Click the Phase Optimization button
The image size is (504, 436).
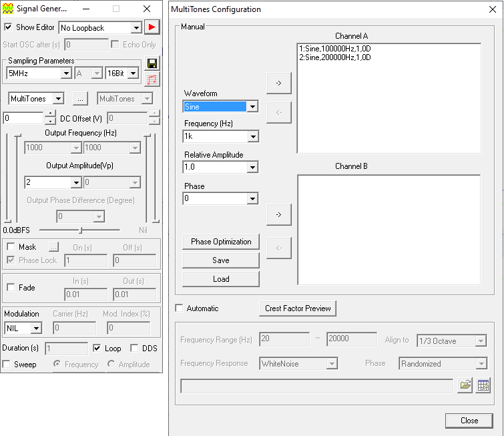pyautogui.click(x=221, y=242)
